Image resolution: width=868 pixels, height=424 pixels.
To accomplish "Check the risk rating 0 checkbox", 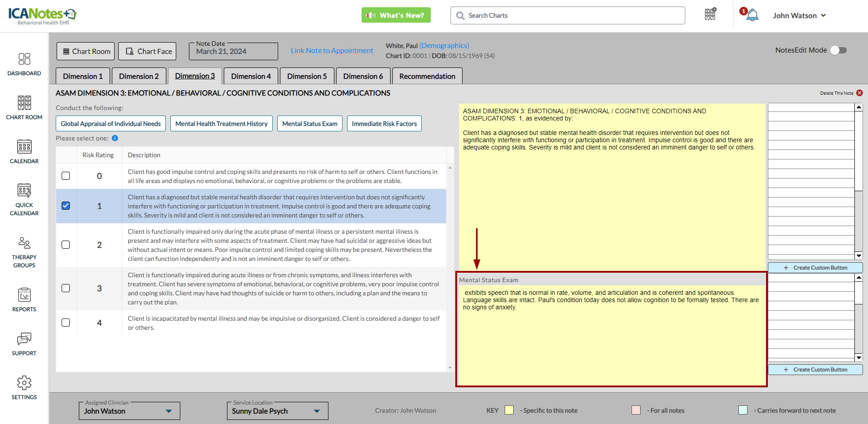I will tap(66, 176).
